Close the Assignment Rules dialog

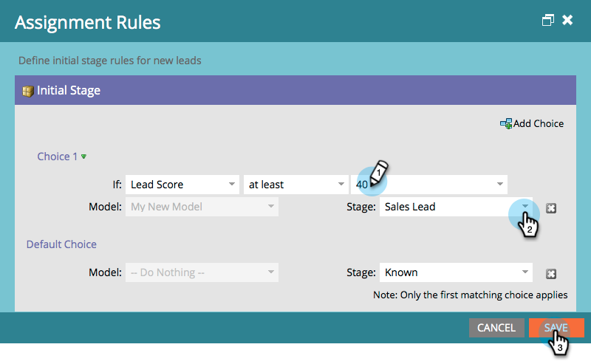click(567, 20)
